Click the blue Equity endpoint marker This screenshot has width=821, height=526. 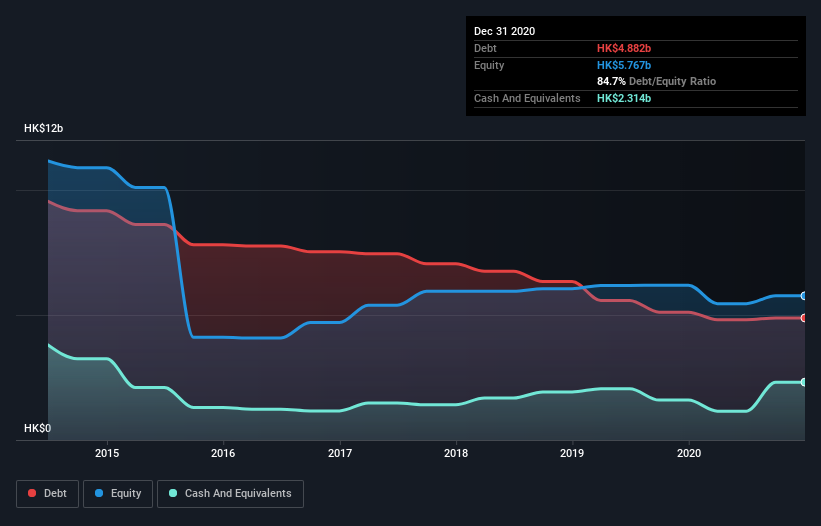coord(803,296)
